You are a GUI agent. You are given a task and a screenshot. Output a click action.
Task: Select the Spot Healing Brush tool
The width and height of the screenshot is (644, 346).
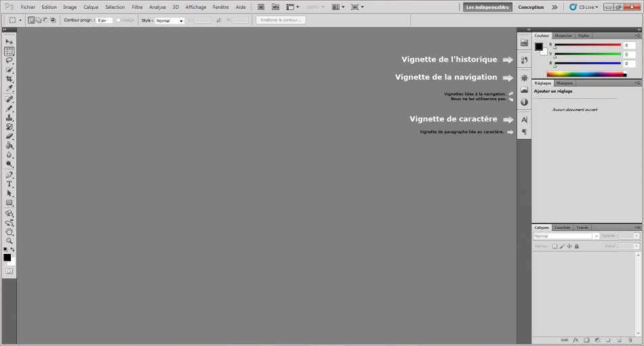pos(9,99)
